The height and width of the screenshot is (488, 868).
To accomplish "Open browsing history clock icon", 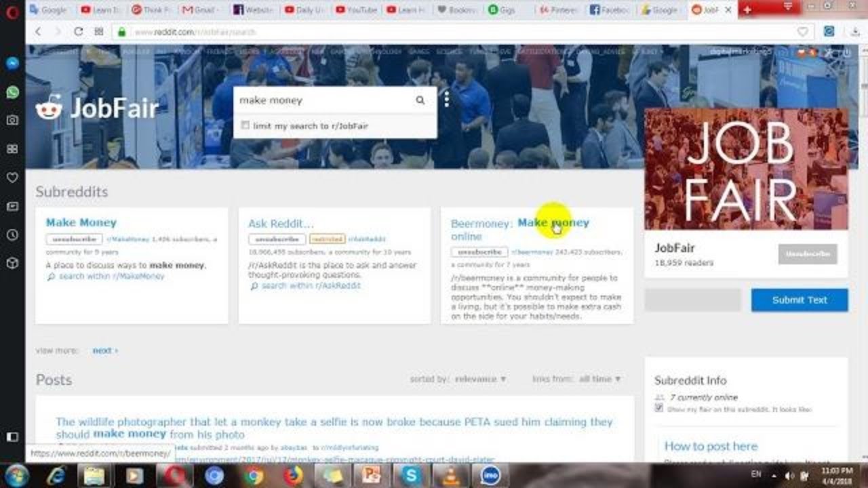I will (12, 235).
